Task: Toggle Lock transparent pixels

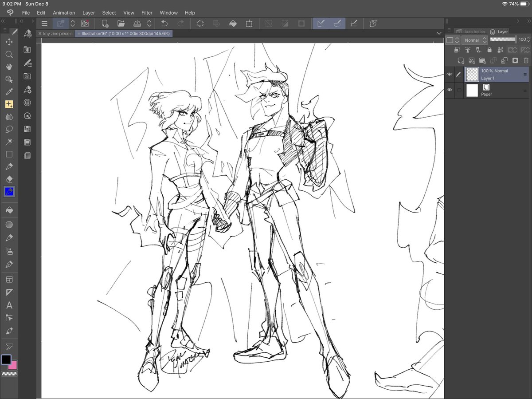Action: 501,51
